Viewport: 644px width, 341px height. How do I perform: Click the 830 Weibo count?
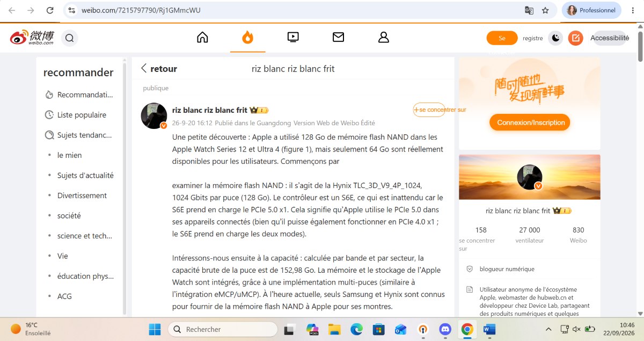tap(579, 234)
